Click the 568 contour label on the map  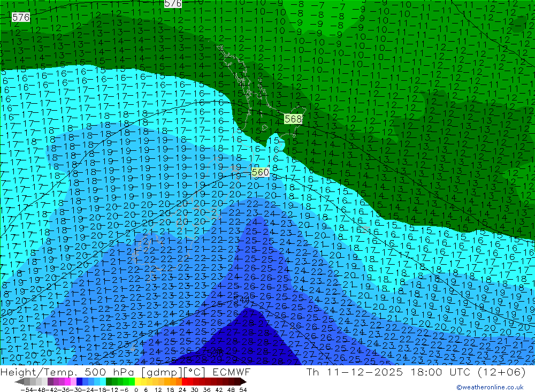point(293,119)
